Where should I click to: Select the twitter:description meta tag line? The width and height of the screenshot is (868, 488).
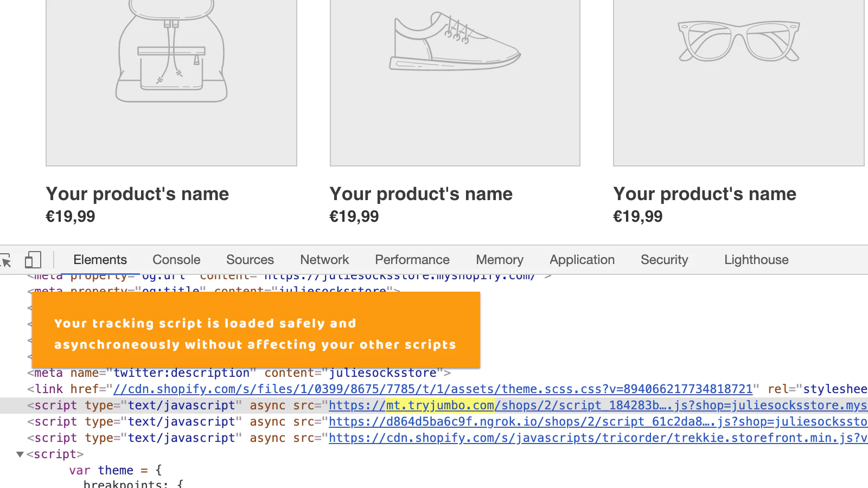(x=239, y=373)
